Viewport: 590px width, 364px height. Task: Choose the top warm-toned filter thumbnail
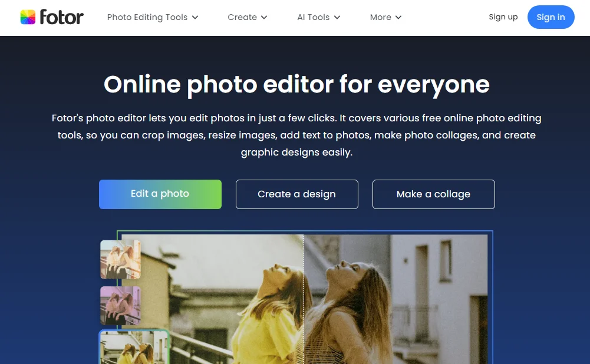pyautogui.click(x=120, y=259)
